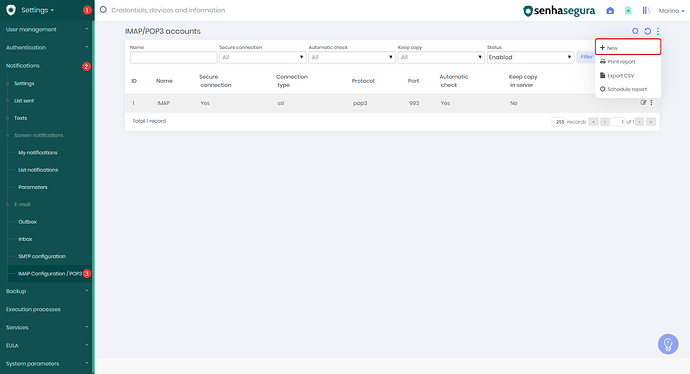Refresh the IMAP/POP3 accounts list
Viewport: 690px width, 374px height.
tap(647, 31)
